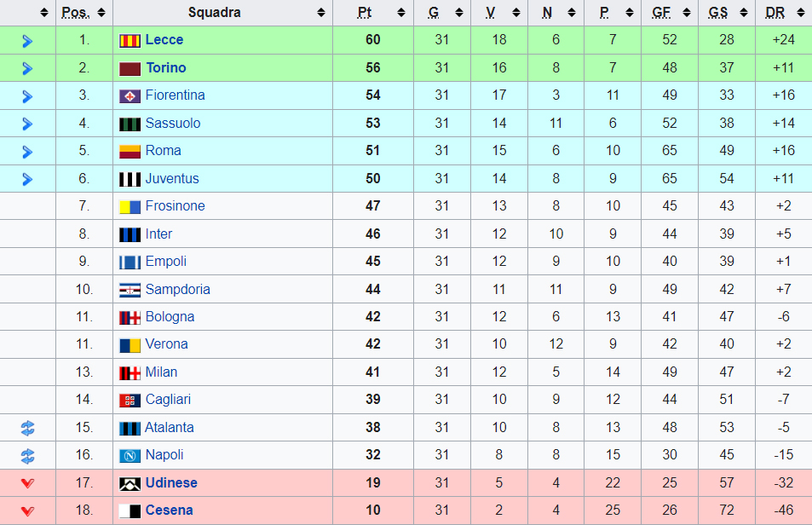This screenshot has width=812, height=525.
Task: Sort table by Squadra column arrows
Action: click(x=321, y=13)
